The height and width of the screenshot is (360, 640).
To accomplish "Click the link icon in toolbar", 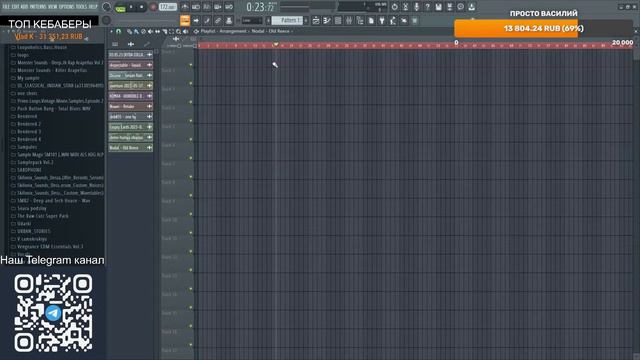I will pos(218,20).
